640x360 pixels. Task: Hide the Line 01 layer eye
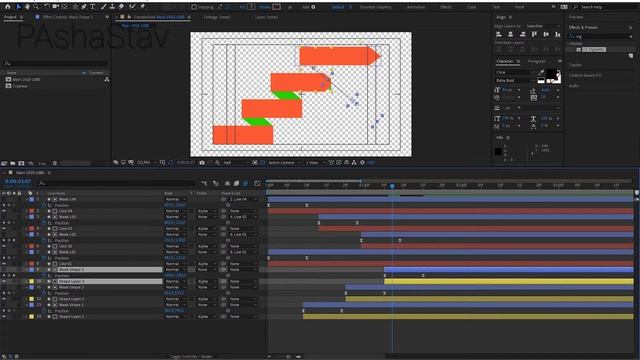(x=4, y=264)
